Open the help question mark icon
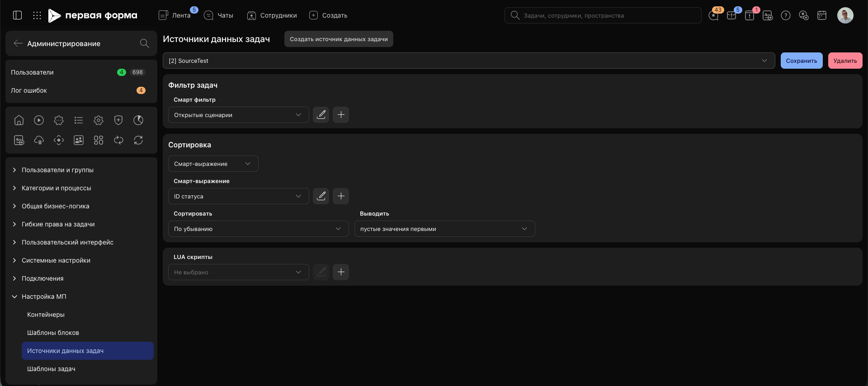The height and width of the screenshot is (386, 868). click(786, 15)
